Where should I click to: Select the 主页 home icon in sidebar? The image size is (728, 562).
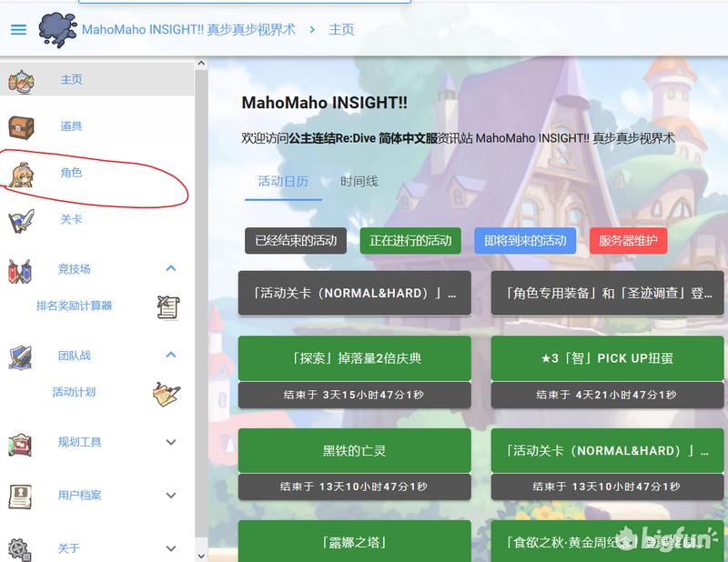[x=23, y=79]
